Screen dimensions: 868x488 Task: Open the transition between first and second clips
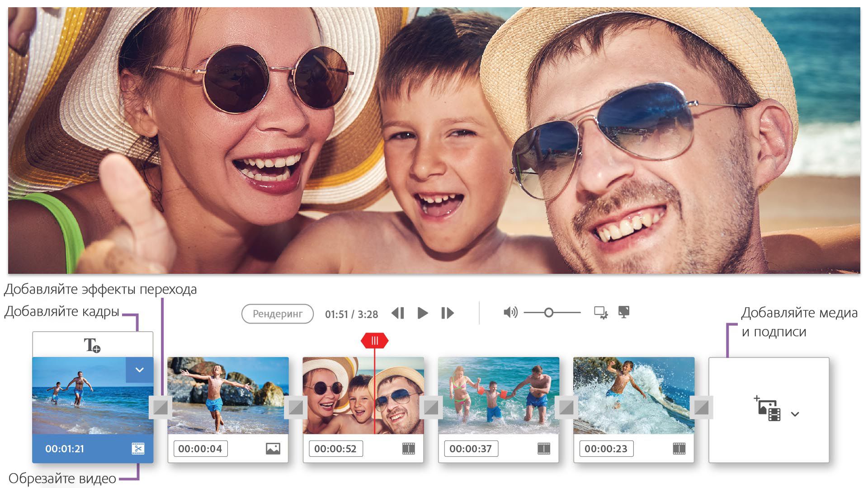pyautogui.click(x=160, y=408)
